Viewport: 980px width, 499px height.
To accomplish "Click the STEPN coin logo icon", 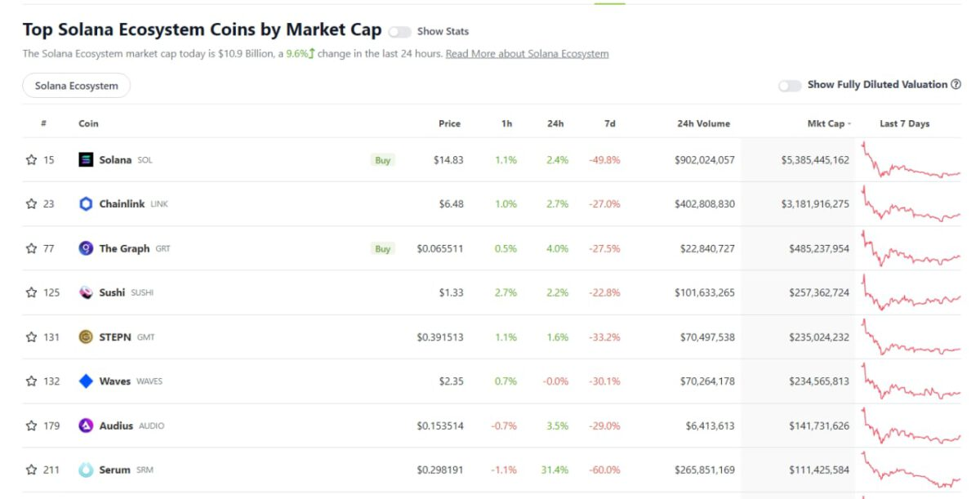I will (86, 336).
